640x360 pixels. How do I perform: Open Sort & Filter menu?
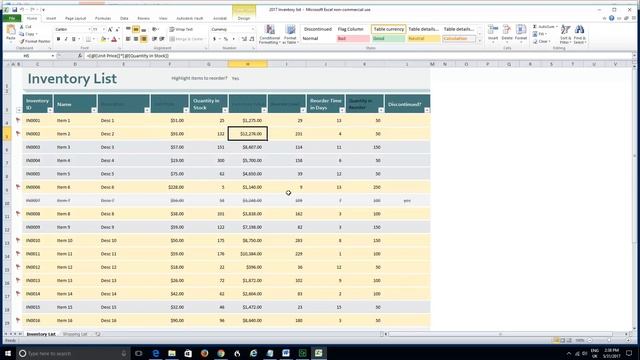pyautogui.click(x=565, y=34)
